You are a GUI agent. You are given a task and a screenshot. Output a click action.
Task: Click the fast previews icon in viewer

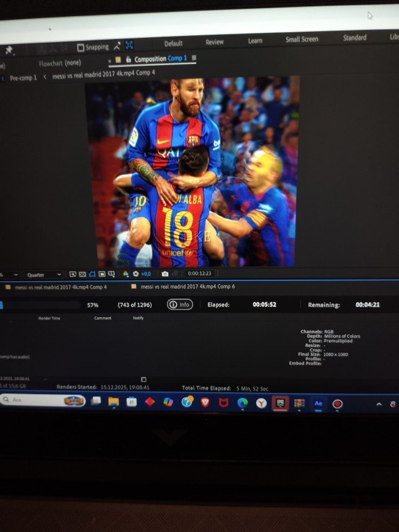pyautogui.click(x=73, y=274)
